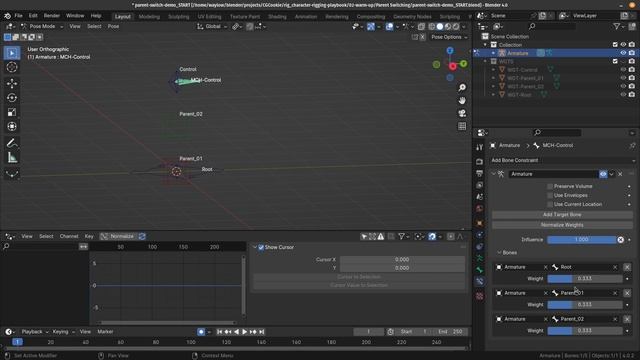Click the Cursor X value field
The height and width of the screenshot is (360, 640).
pos(402,260)
